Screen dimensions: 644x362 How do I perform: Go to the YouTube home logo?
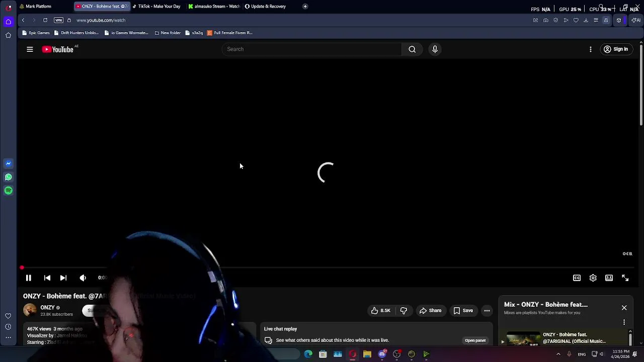tap(58, 49)
